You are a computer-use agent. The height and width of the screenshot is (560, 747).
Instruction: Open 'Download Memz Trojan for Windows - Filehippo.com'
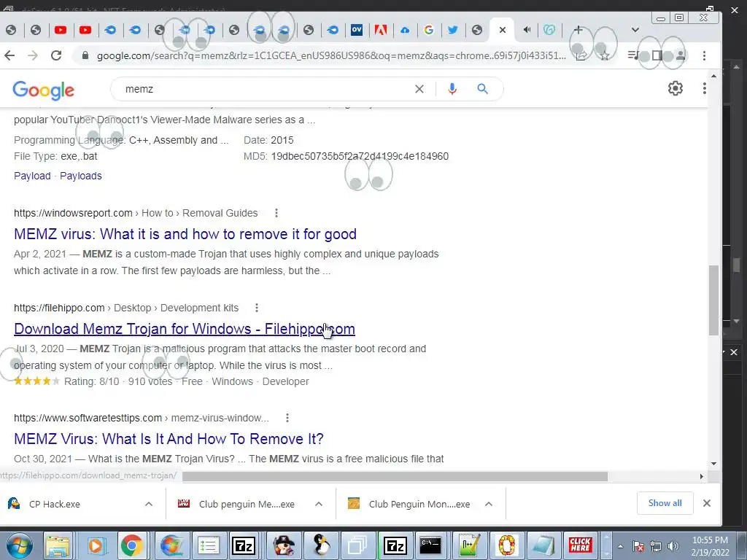point(185,329)
